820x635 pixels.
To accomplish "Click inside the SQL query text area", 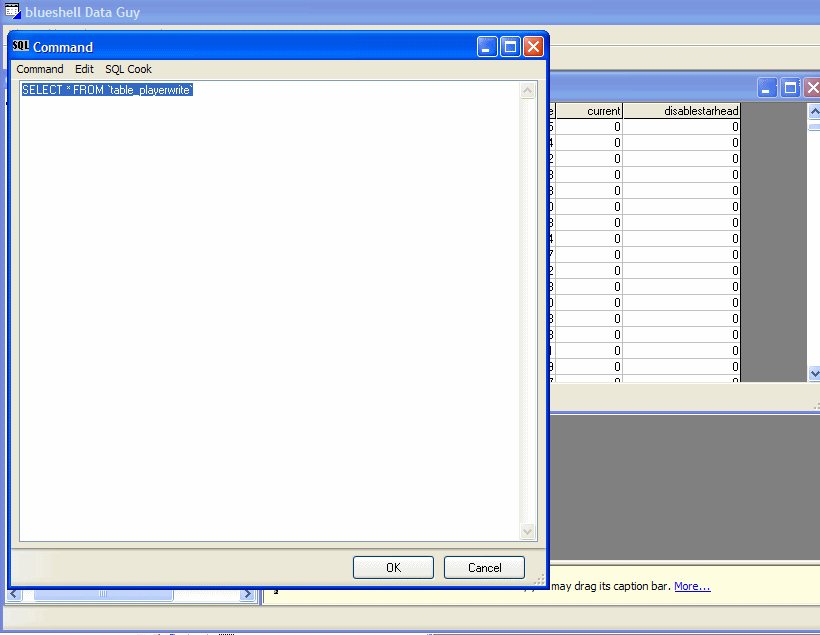I will (x=270, y=300).
